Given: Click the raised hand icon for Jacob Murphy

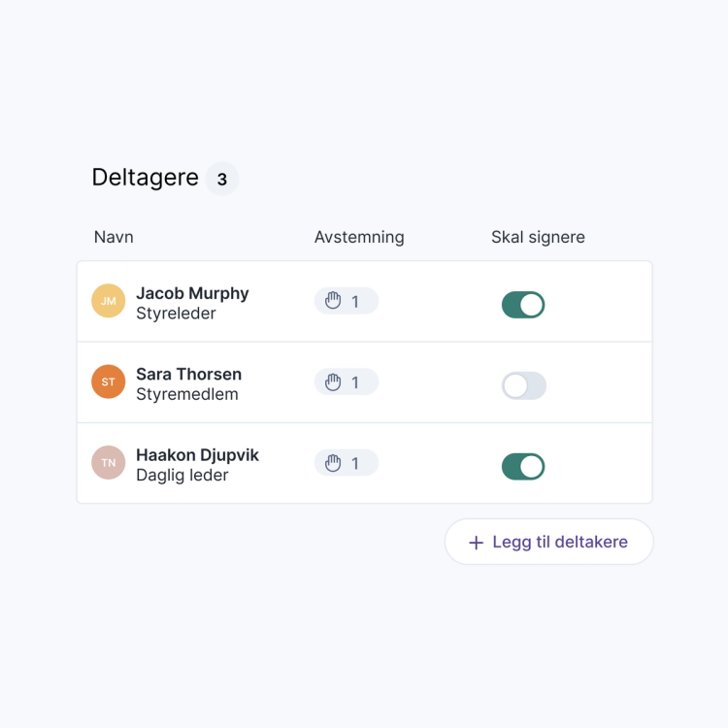Looking at the screenshot, I should [334, 302].
